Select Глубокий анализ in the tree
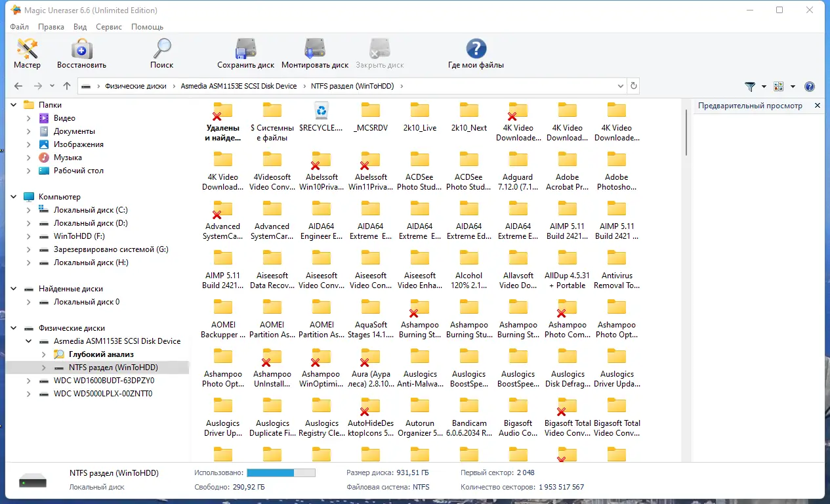The width and height of the screenshot is (830, 504). [100, 354]
